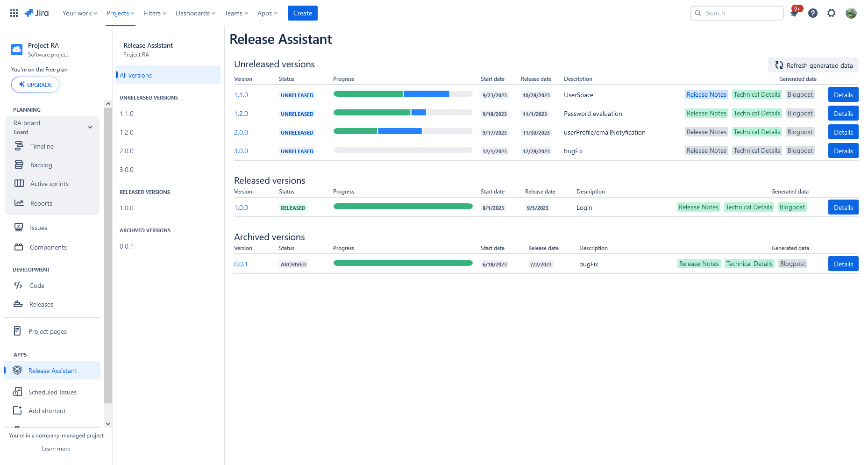Open the help question mark icon
Image resolution: width=868 pixels, height=465 pixels.
point(813,13)
